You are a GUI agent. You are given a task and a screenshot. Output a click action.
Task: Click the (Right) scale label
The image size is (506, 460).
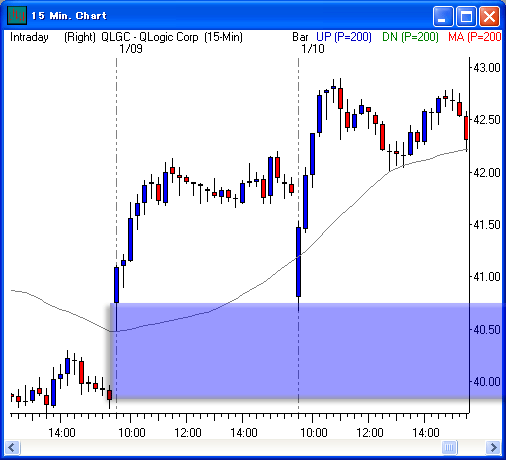[x=80, y=37]
